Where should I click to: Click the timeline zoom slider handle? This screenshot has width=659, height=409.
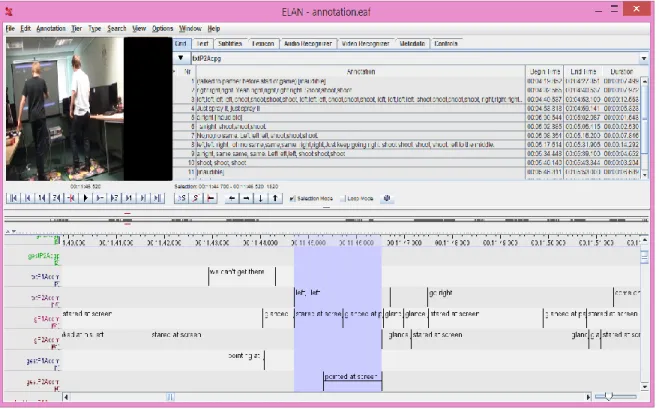click(609, 396)
